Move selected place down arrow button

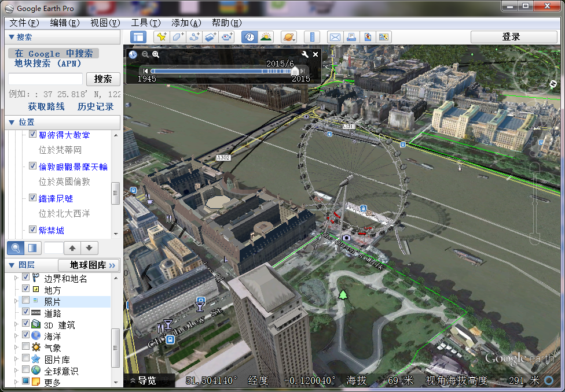point(89,248)
